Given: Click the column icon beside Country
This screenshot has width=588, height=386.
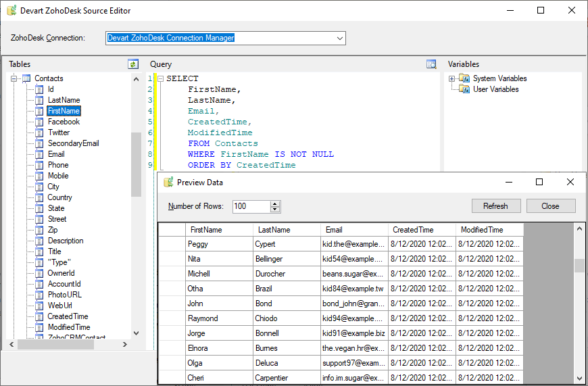Looking at the screenshot, I should pyautogui.click(x=39, y=197).
